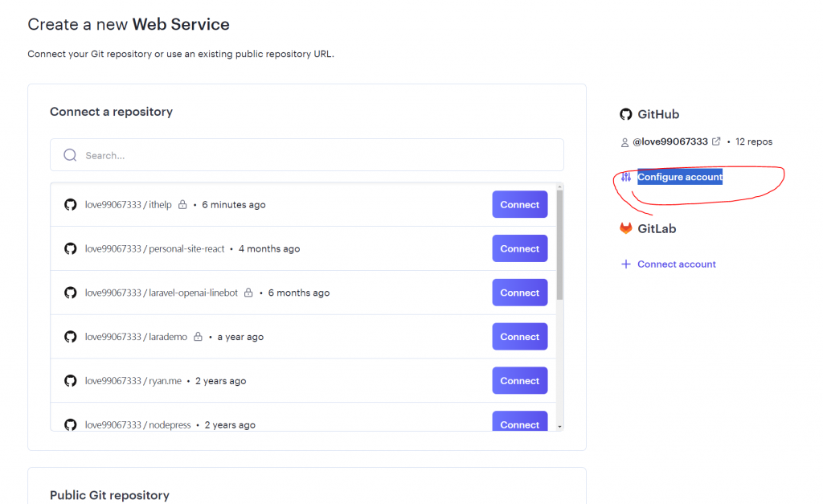Connect the ryan.me repository
823x504 pixels.
pyautogui.click(x=519, y=381)
